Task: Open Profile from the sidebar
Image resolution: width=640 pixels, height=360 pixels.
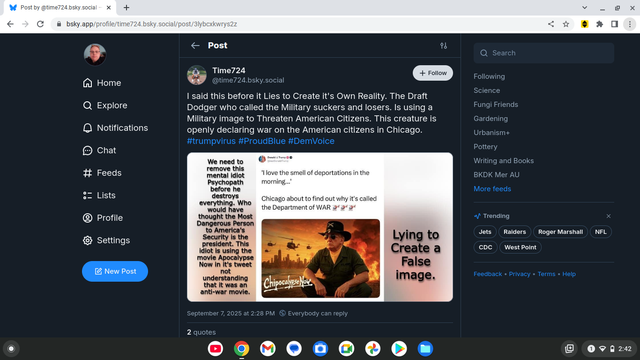Action: click(102, 218)
